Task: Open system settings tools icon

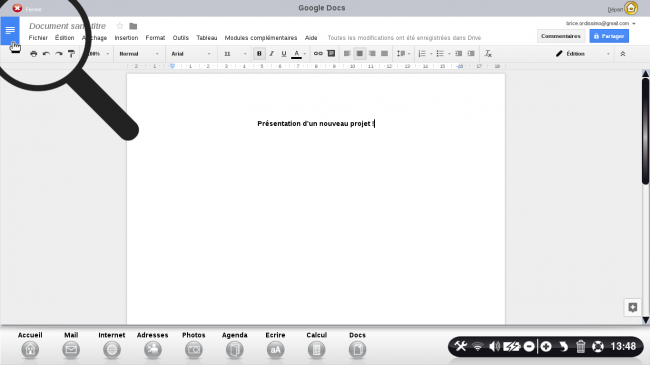Action: pyautogui.click(x=461, y=346)
